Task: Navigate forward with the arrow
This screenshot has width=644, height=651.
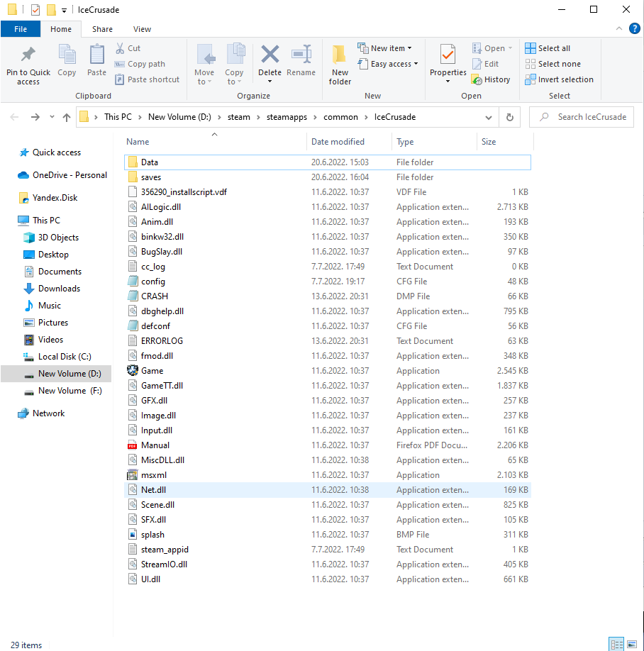Action: (35, 117)
